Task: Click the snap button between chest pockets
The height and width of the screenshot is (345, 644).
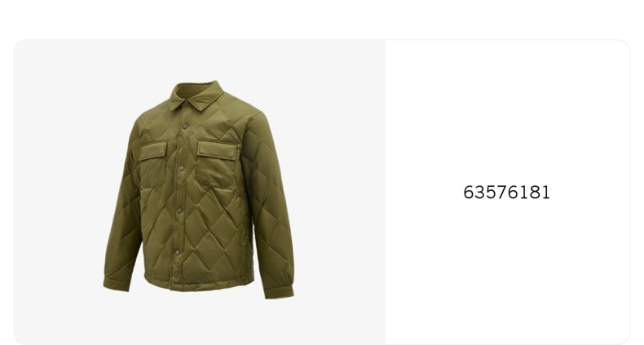Action: pyautogui.click(x=181, y=168)
